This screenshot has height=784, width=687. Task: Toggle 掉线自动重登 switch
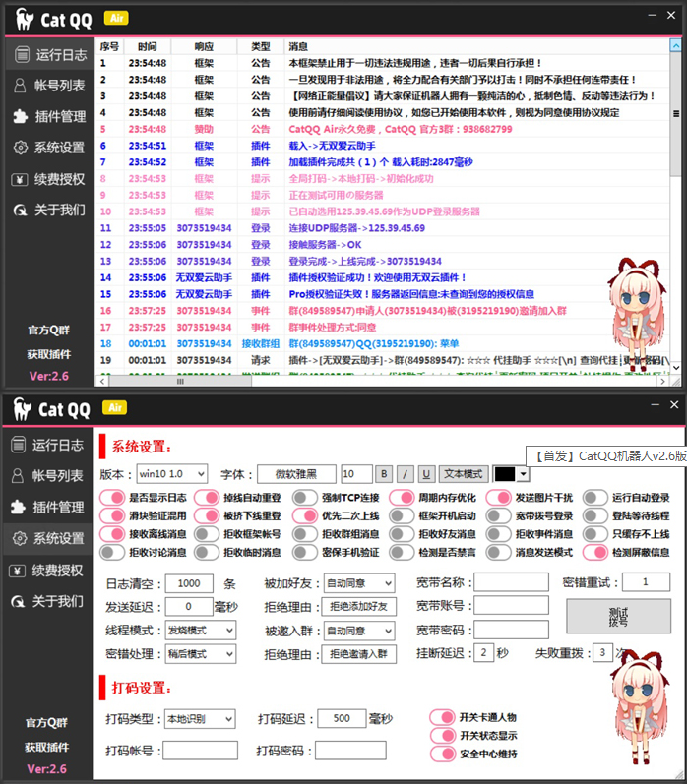coord(207,498)
